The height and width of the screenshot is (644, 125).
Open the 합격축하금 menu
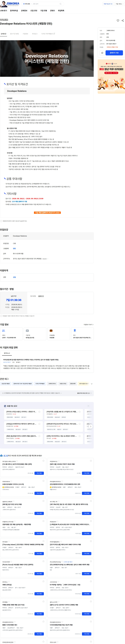[14, 11]
